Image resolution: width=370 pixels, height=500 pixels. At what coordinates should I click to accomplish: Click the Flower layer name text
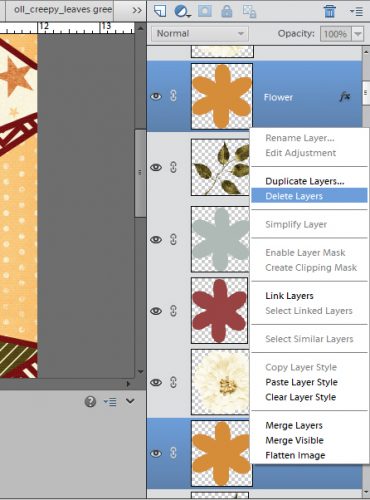point(278,97)
